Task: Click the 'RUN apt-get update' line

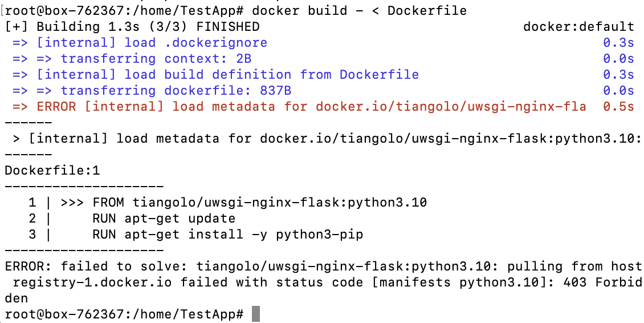Action: 164,219
